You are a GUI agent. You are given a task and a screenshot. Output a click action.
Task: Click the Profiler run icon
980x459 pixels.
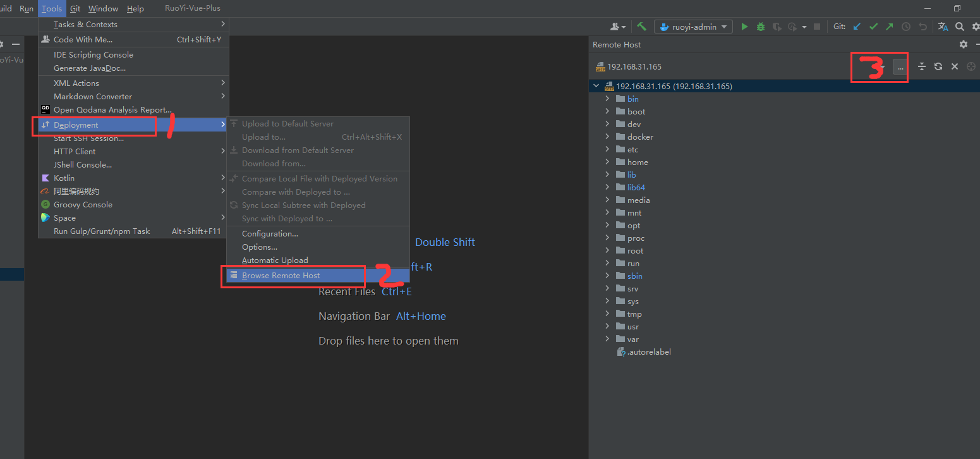tap(792, 27)
